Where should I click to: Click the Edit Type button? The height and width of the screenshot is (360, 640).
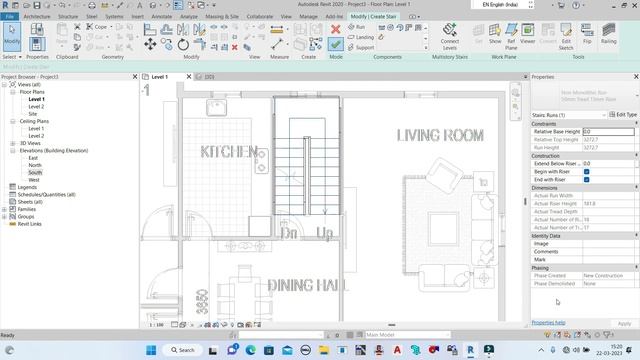(x=623, y=115)
